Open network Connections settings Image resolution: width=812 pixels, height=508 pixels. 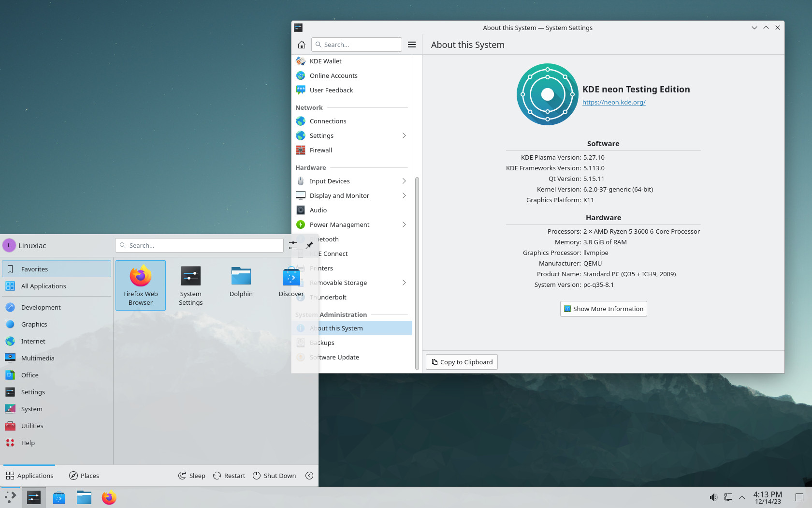(x=351, y=121)
